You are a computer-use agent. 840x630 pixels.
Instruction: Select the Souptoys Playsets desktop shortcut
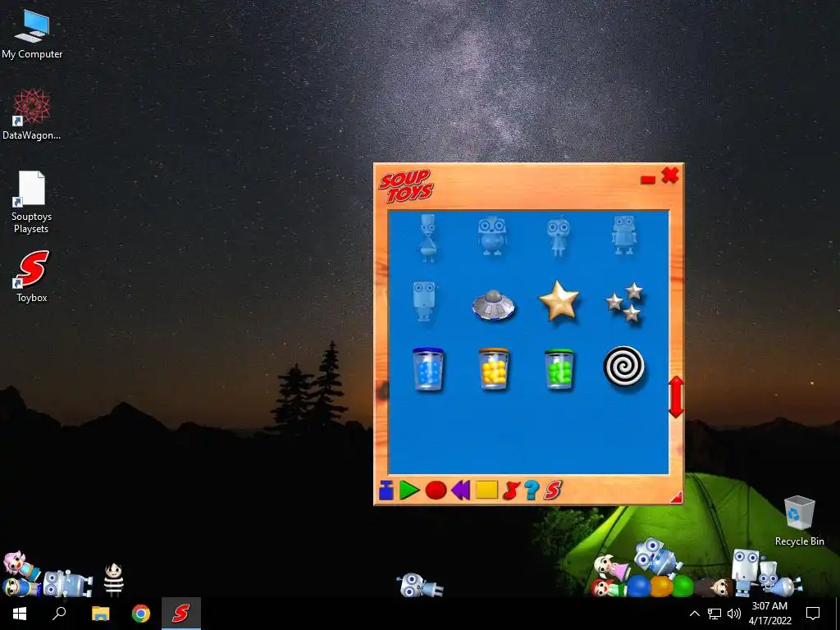(32, 202)
